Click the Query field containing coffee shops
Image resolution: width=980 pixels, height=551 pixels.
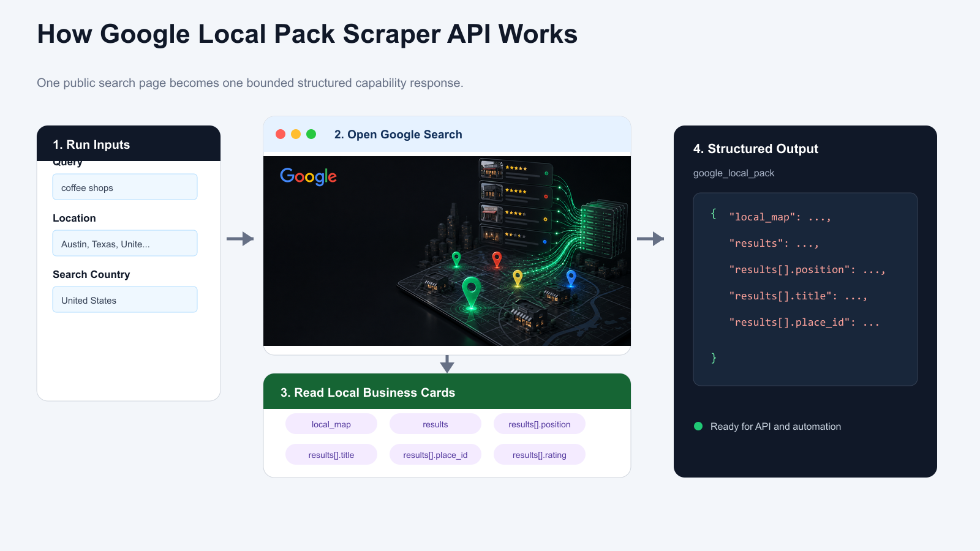(125, 187)
